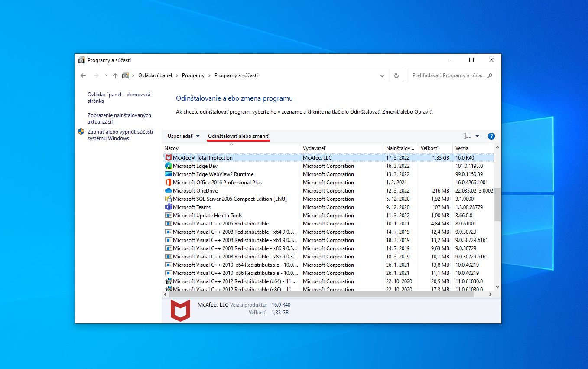This screenshot has height=369, width=588.
Task: Click Odinštalovať alebo zmeniť button
Action: pos(238,136)
